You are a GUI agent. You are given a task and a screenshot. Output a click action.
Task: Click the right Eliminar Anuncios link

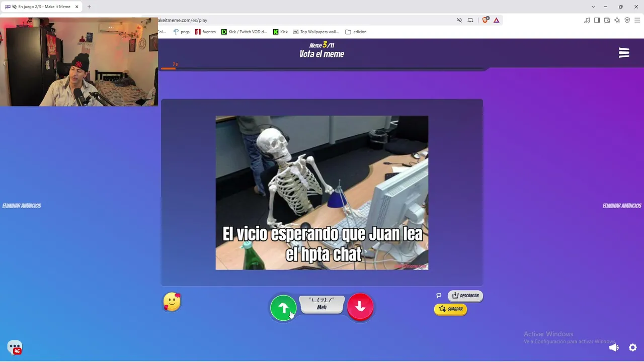point(622,206)
